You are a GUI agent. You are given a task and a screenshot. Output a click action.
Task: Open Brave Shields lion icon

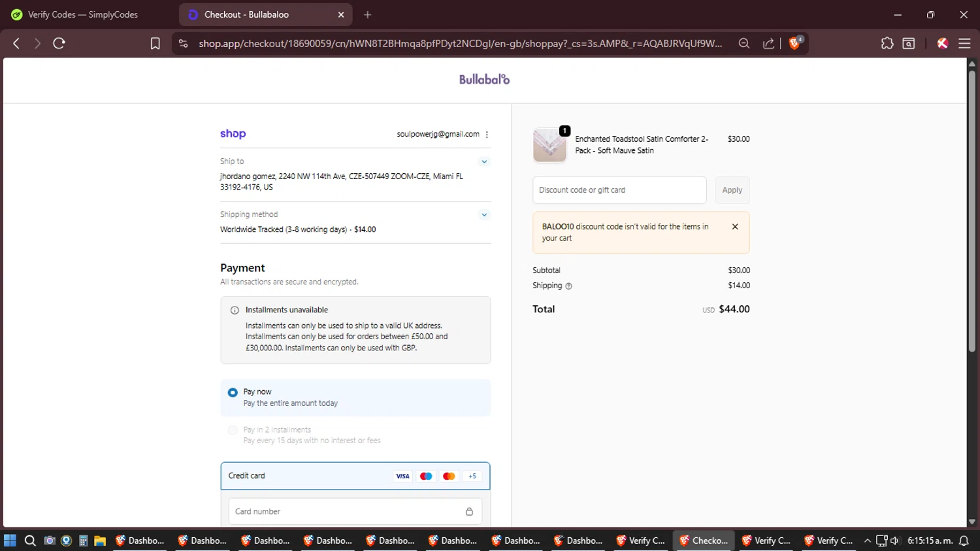click(795, 43)
